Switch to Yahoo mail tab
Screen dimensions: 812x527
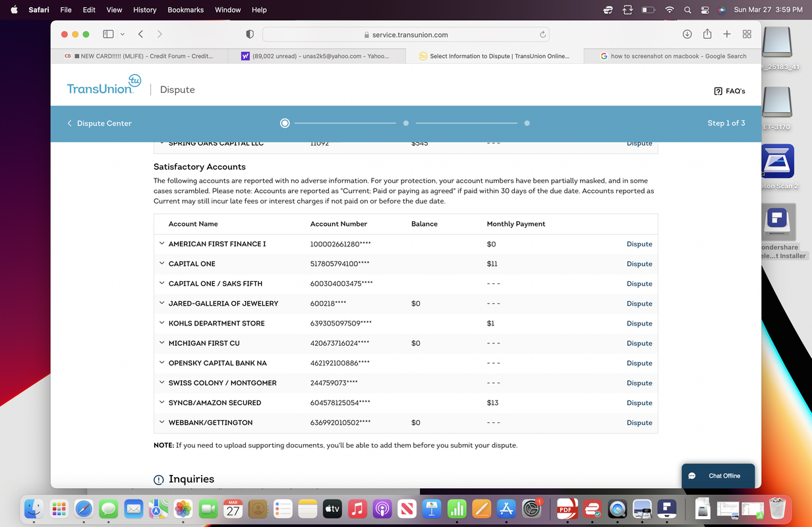point(317,56)
